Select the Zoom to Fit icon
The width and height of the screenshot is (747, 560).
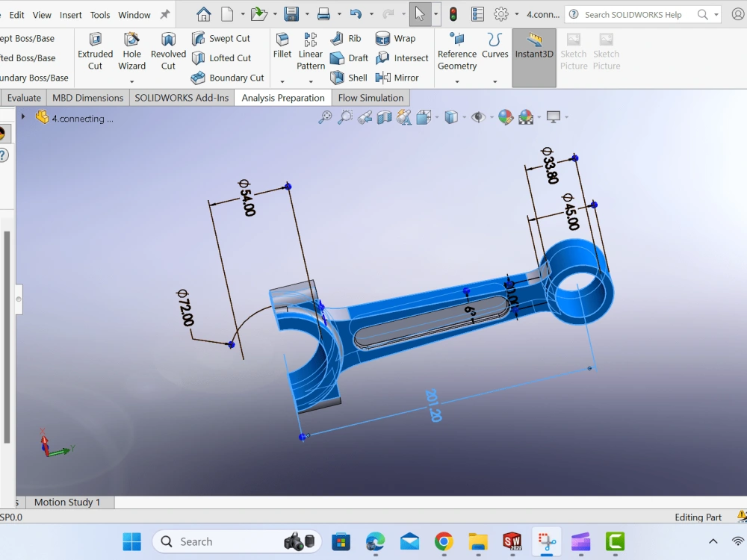[325, 117]
